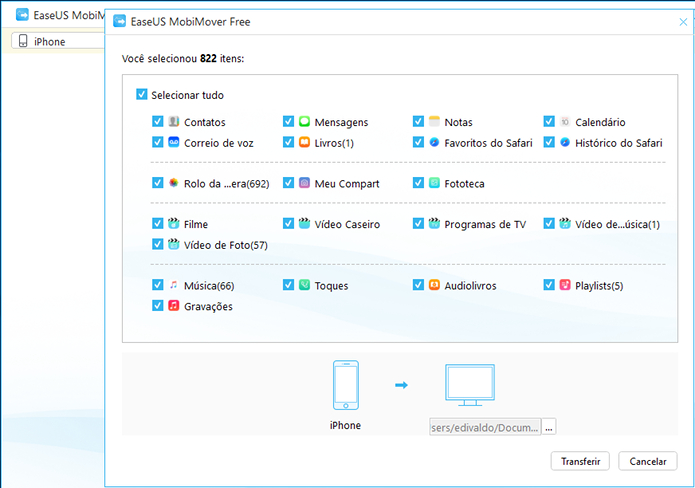This screenshot has height=488, width=695.
Task: Click the Rolo da câmera photos icon
Action: [174, 183]
